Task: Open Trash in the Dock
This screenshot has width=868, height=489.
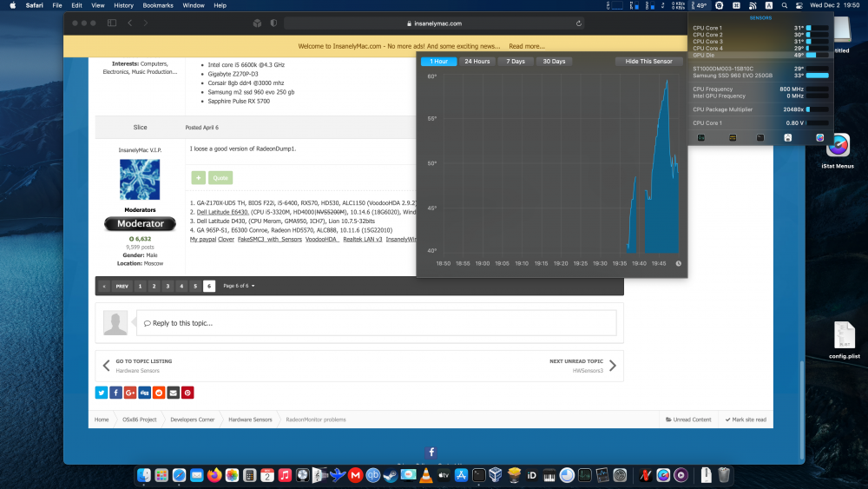Action: click(724, 475)
